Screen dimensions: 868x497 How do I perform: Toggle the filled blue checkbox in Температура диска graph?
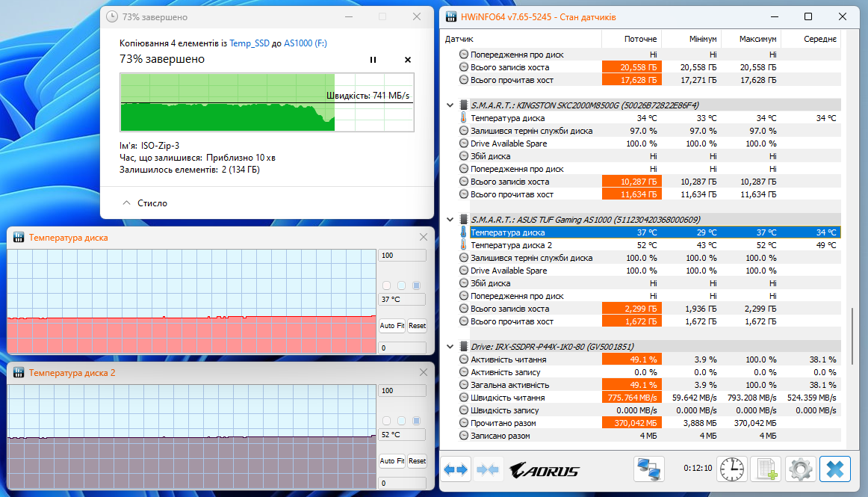click(x=416, y=286)
